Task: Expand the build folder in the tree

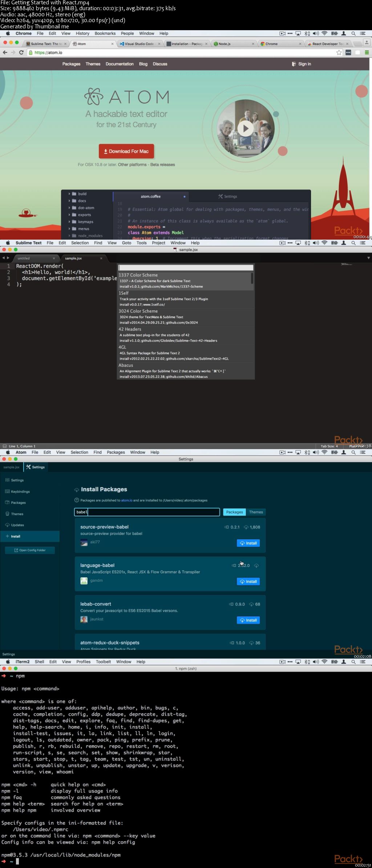Action: click(82, 194)
